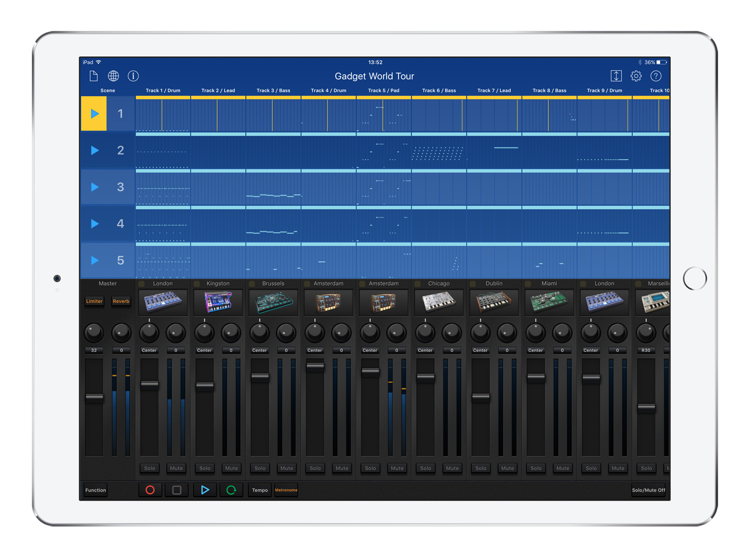Open the globe news panel
Image resolution: width=747 pixels, height=560 pixels.
coord(114,76)
